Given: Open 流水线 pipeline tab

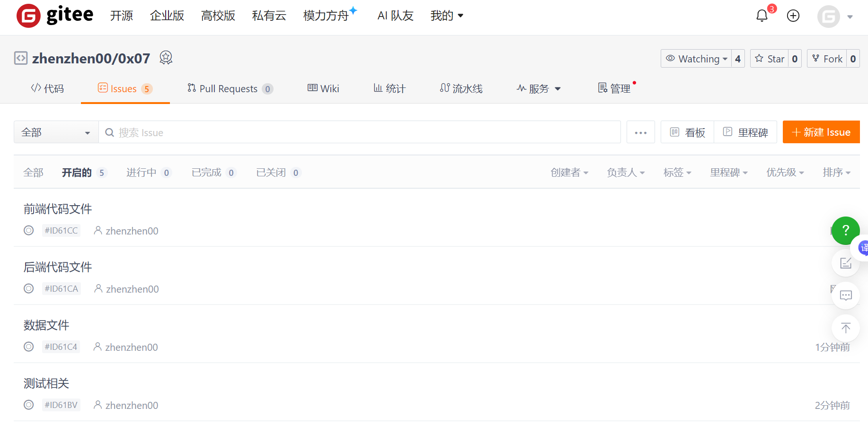Looking at the screenshot, I should tap(461, 88).
